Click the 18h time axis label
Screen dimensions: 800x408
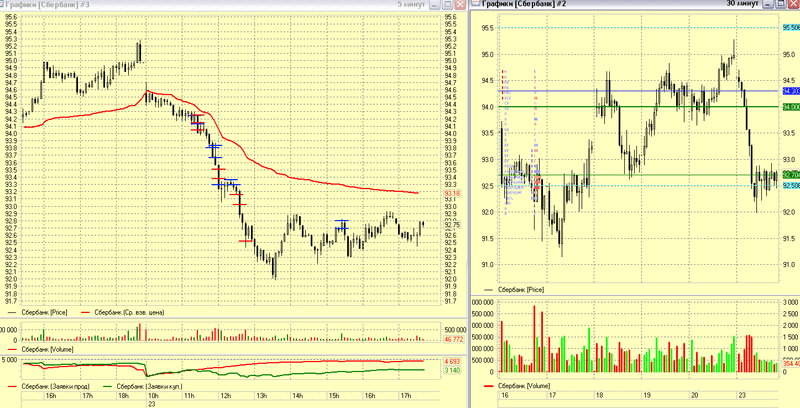coord(123,396)
